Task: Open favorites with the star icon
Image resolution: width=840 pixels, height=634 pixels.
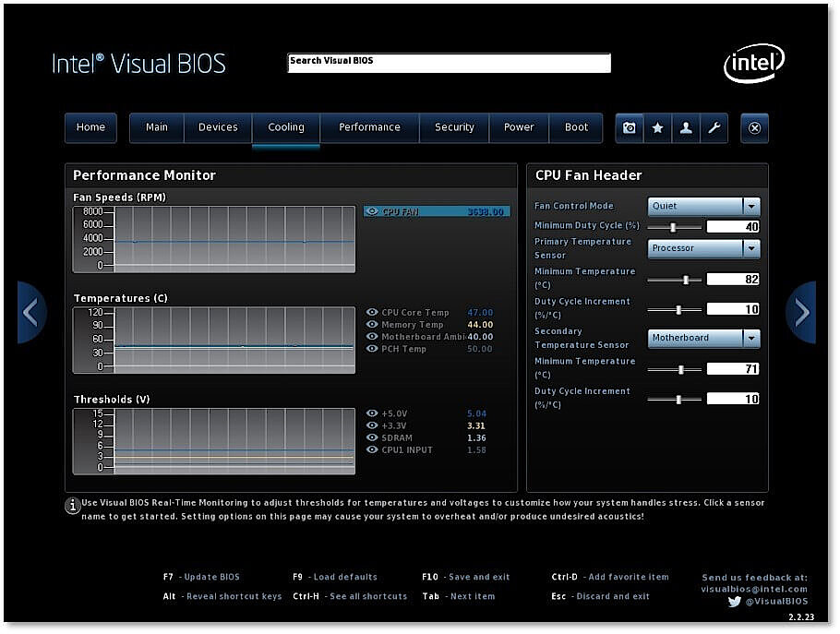Action: tap(658, 128)
